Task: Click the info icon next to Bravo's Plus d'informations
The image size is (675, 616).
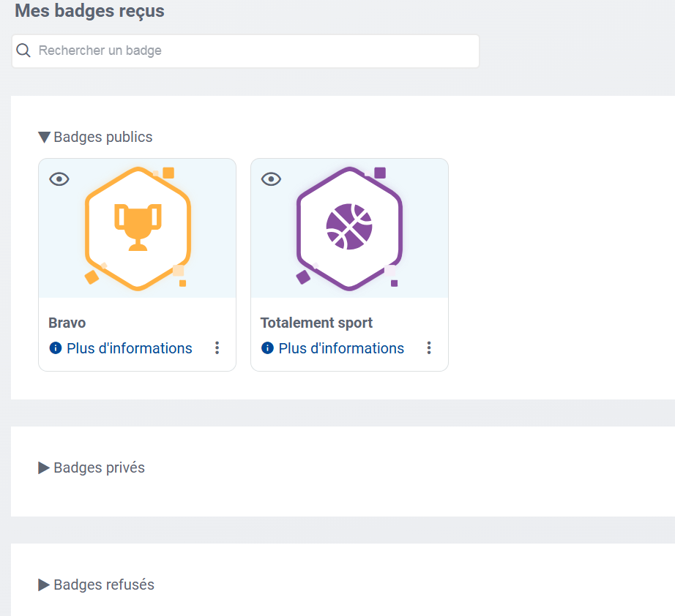Action: click(x=55, y=348)
